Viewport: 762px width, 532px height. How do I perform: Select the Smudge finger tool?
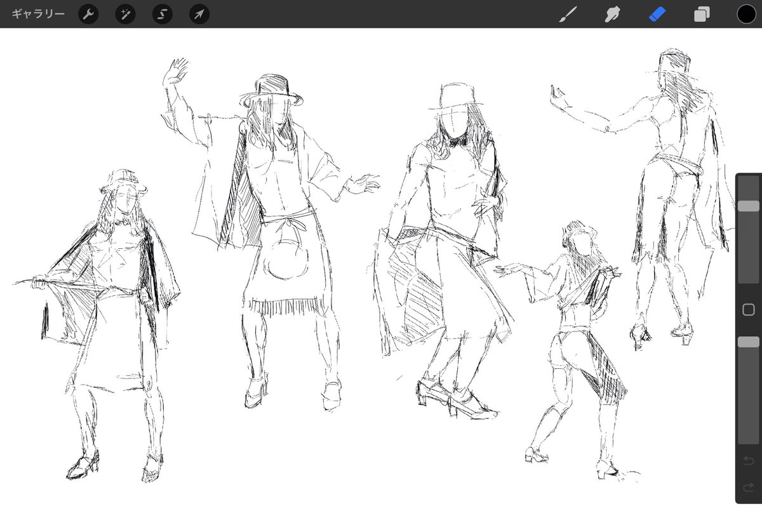click(612, 14)
